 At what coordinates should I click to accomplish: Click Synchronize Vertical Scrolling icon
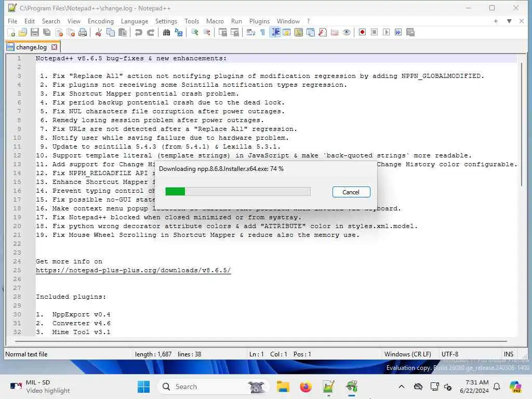tap(222, 33)
